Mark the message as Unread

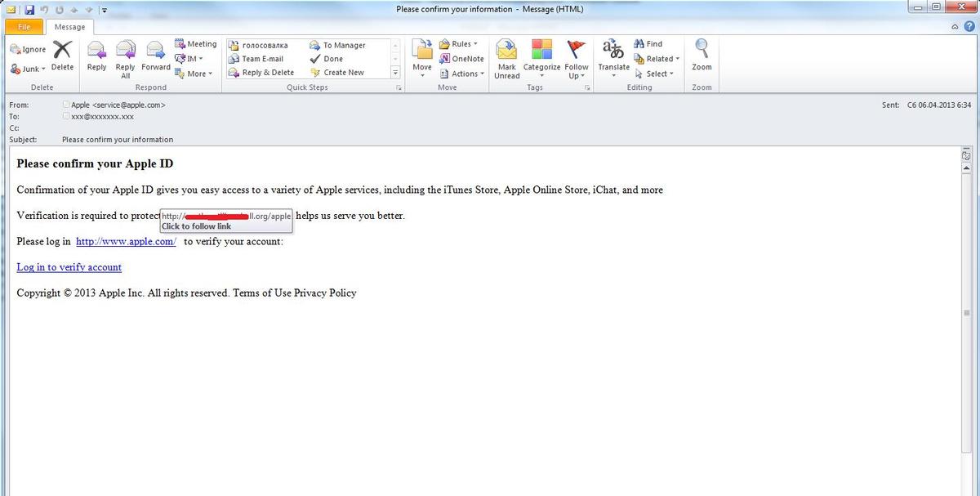pos(506,60)
